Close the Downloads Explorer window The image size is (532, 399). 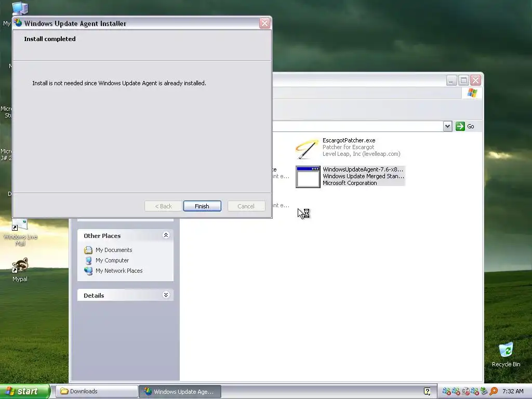pos(476,81)
